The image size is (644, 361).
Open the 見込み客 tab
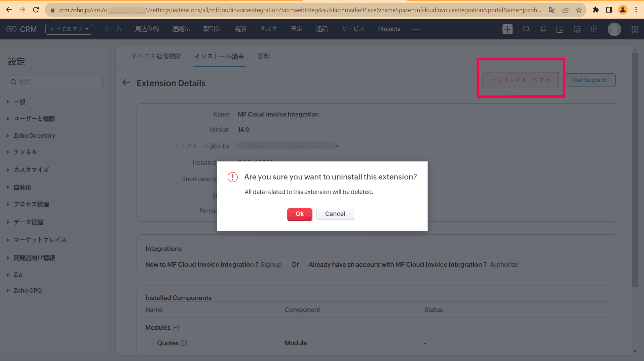coord(147,29)
